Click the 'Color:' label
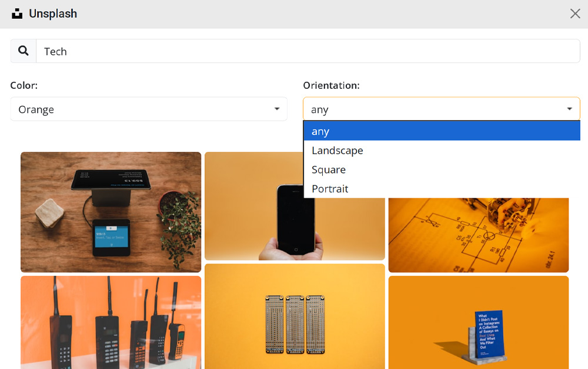 click(x=24, y=85)
